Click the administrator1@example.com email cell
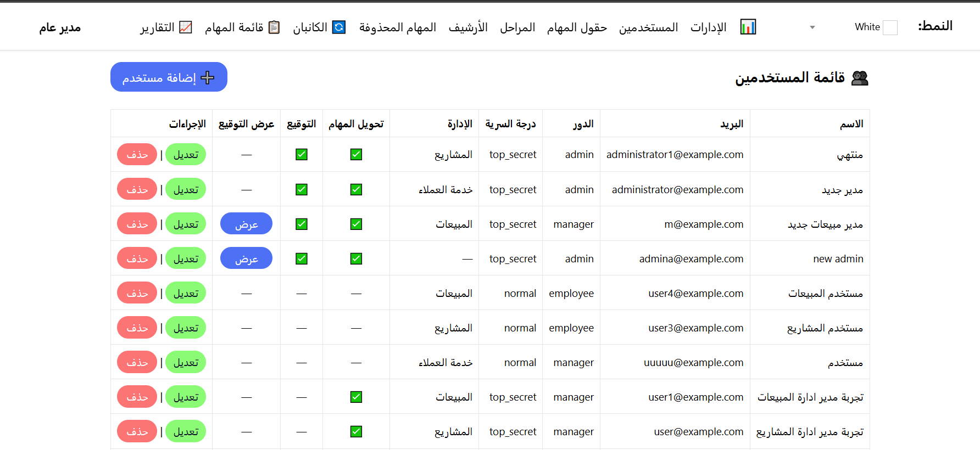 click(x=675, y=155)
